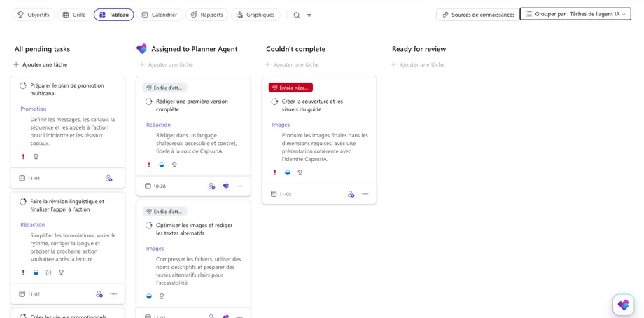This screenshot has width=644, height=318.
Task: Switch to the Calendrier view
Action: [160, 15]
